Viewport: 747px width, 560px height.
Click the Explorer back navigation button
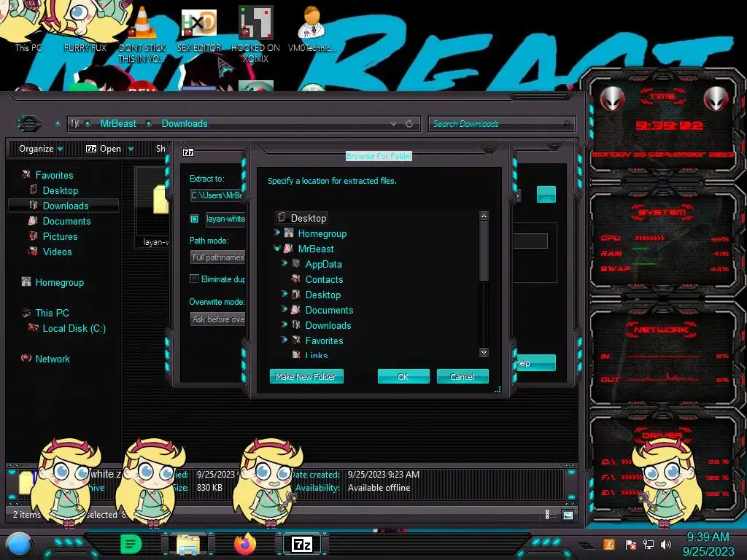point(29,124)
